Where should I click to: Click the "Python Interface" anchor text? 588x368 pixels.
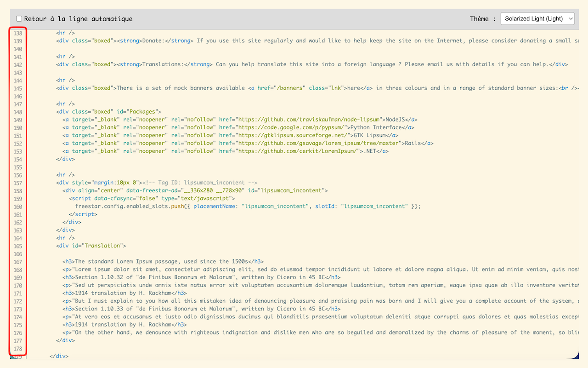(x=376, y=127)
